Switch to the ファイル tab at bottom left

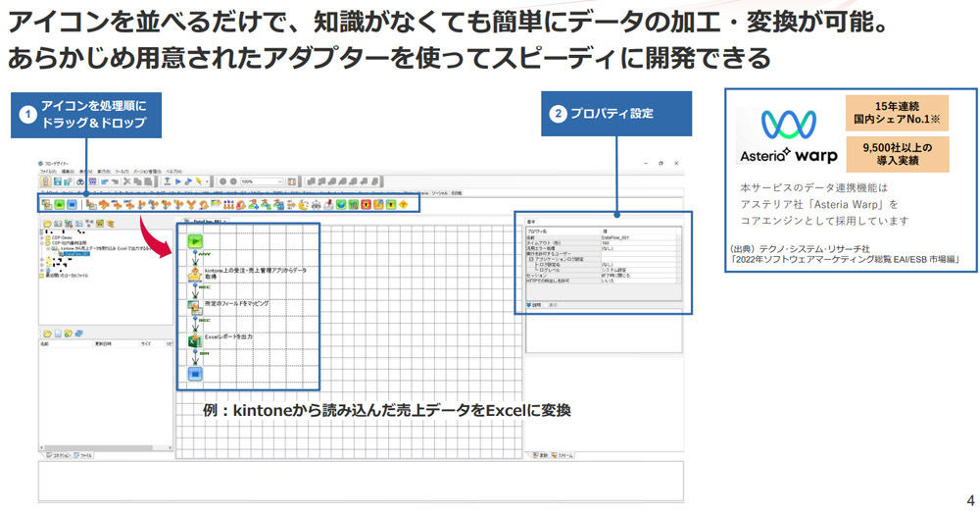pos(83,456)
